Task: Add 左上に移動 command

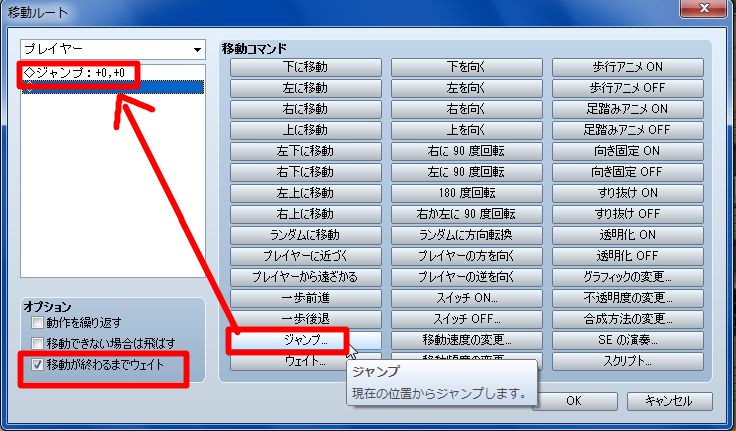Action: click(x=306, y=193)
